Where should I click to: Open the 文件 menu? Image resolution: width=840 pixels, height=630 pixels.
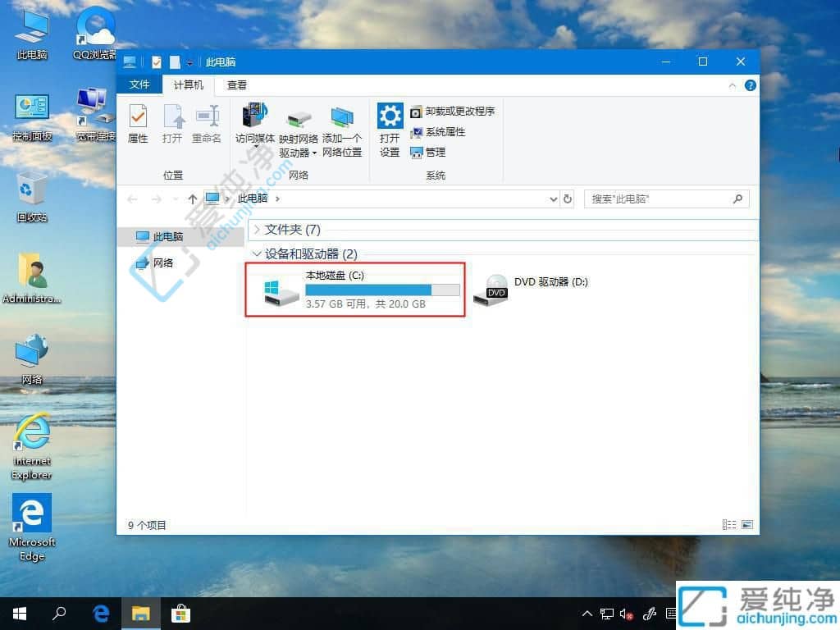(x=139, y=84)
